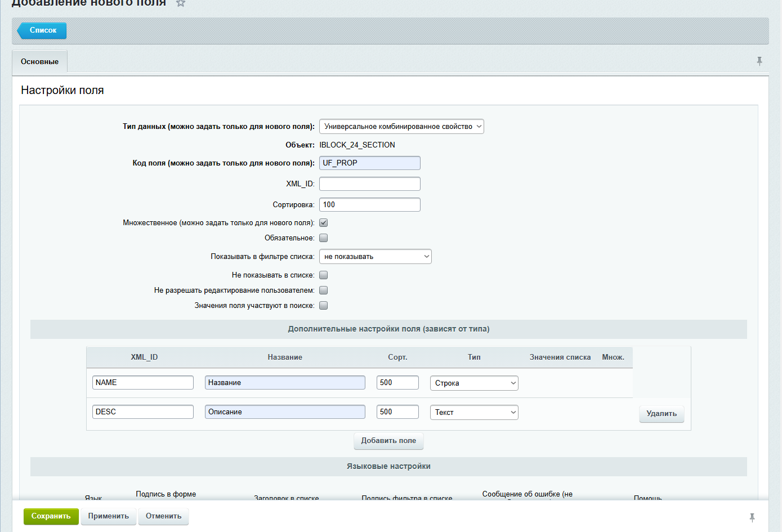This screenshot has height=532, width=782.
Task: Change type dropdown for DESC row
Action: coord(473,413)
